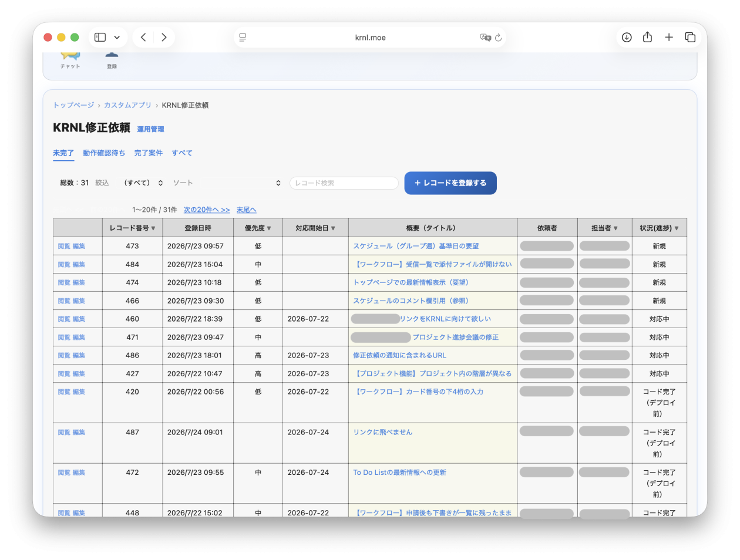Click the レコード検索 search field
The height and width of the screenshot is (560, 740).
tap(344, 183)
